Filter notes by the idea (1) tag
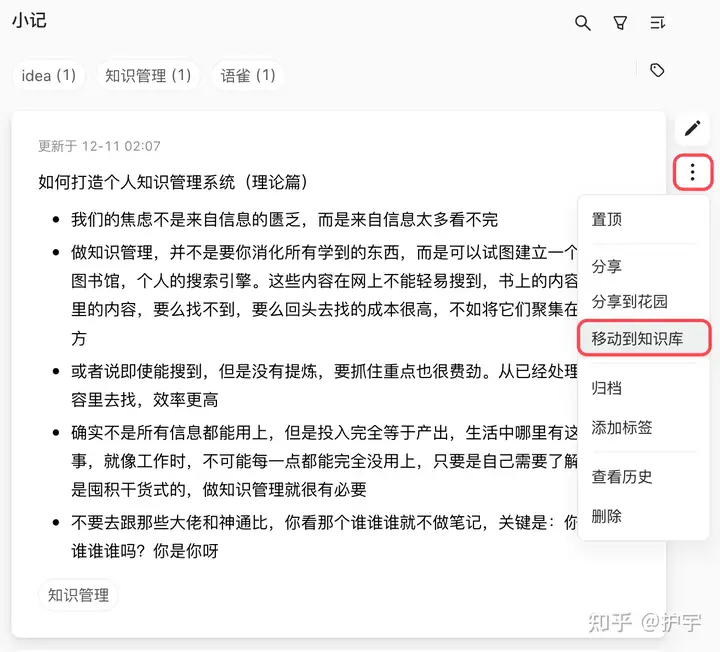Viewport: 720px width, 652px height. [x=49, y=75]
